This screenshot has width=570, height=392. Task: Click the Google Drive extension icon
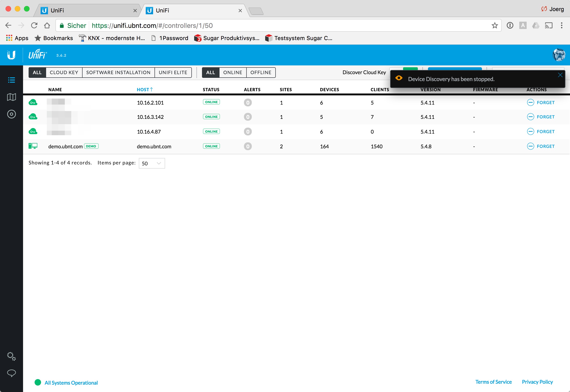click(x=535, y=25)
